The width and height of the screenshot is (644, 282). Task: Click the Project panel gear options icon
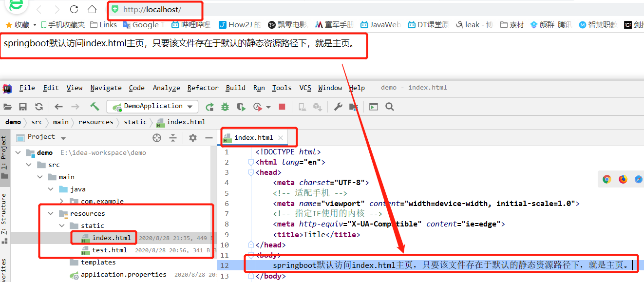(193, 138)
